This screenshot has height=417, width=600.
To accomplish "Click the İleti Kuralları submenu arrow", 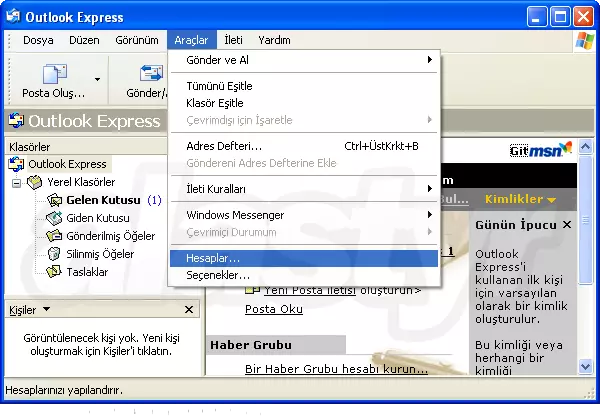I will coord(430,189).
